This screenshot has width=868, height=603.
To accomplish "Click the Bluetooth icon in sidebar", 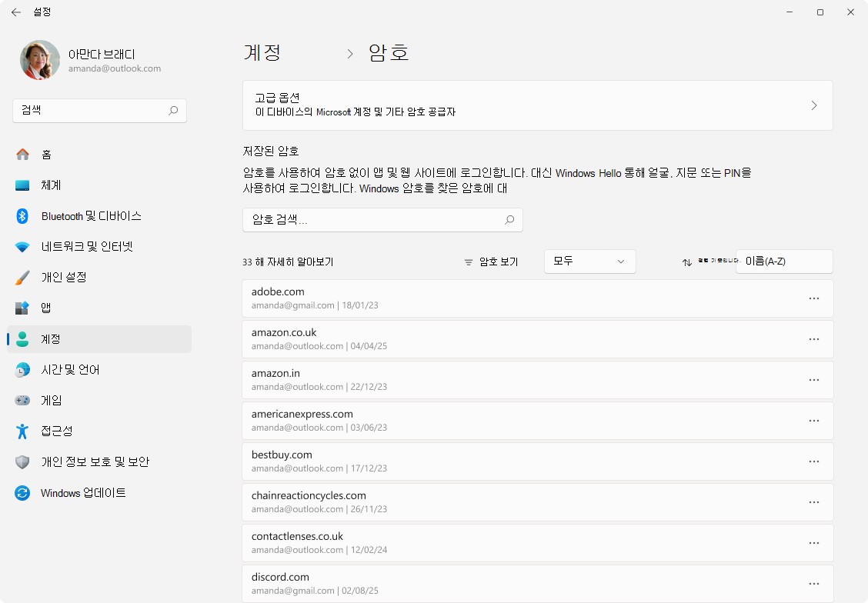I will pyautogui.click(x=22, y=216).
